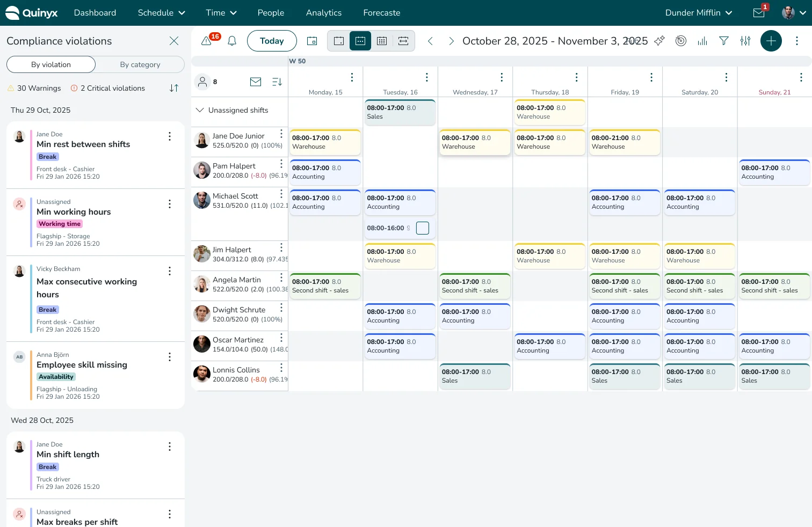
Task: Open the Quinyx mail inbox
Action: tap(759, 13)
